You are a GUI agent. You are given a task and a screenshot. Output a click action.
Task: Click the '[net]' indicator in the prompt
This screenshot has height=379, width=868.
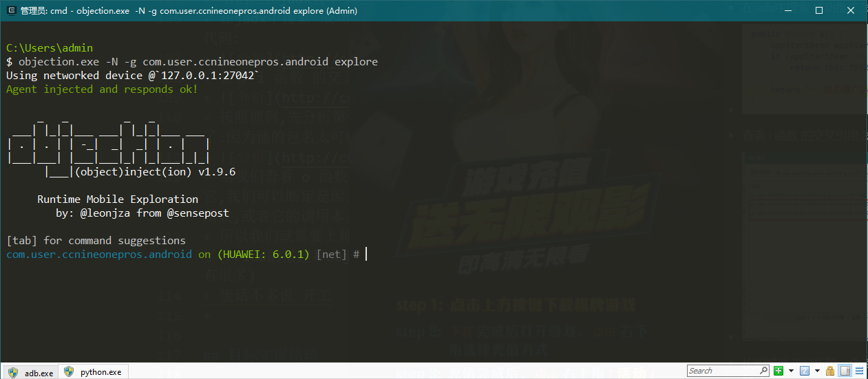click(x=332, y=255)
